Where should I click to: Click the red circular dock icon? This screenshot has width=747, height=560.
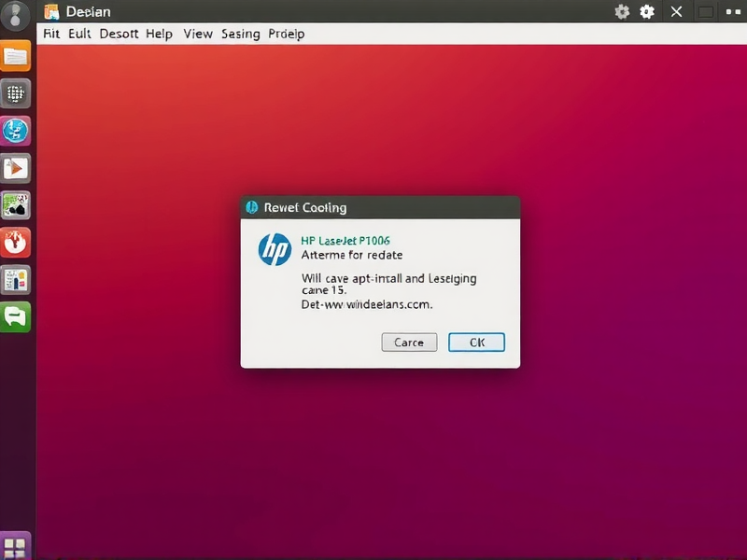pos(16,243)
